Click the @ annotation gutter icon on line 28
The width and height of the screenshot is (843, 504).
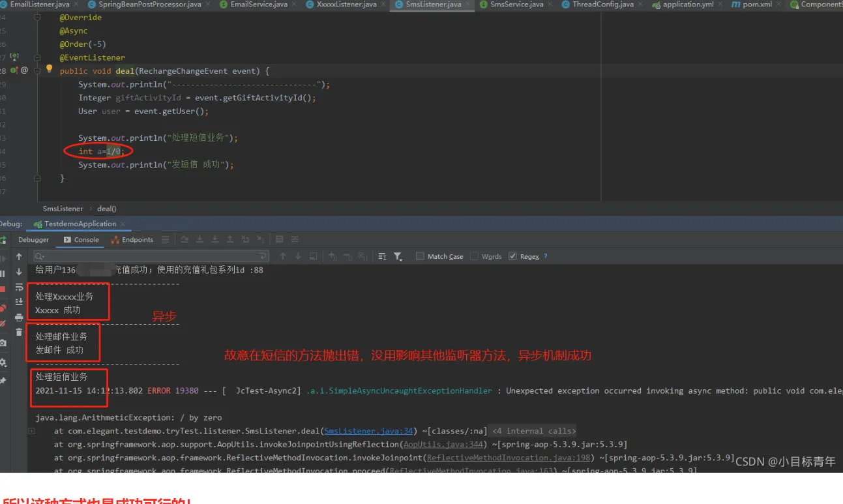25,70
